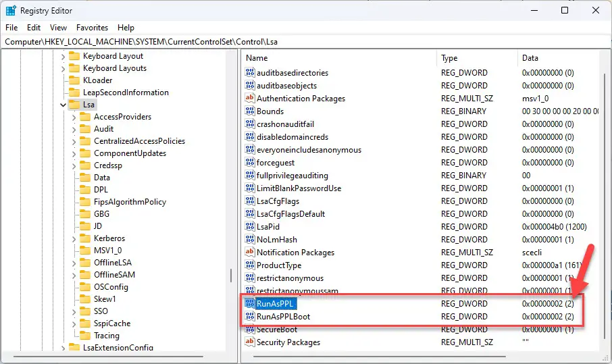Select the SecureBoot value name
Image resolution: width=612 pixels, height=364 pixels.
277,330
